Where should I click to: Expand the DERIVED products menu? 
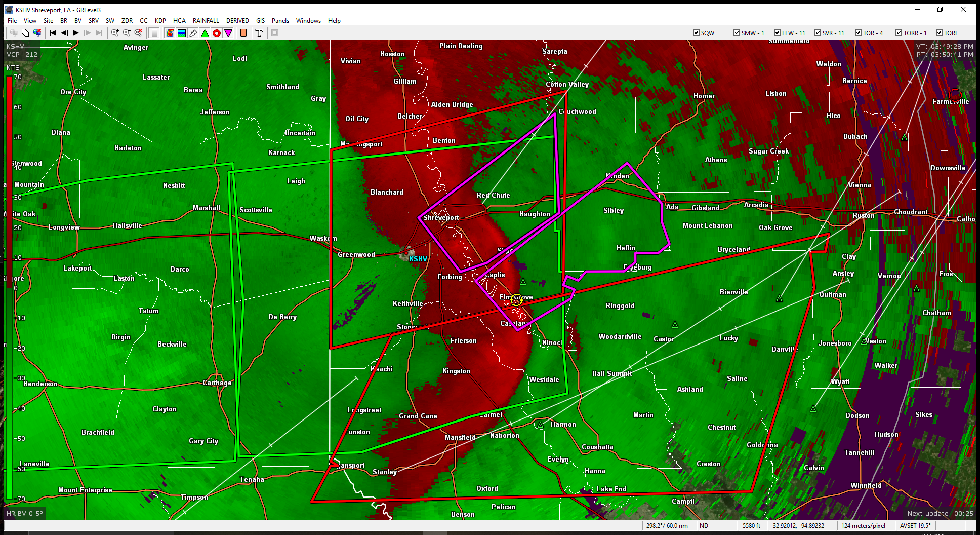click(237, 21)
